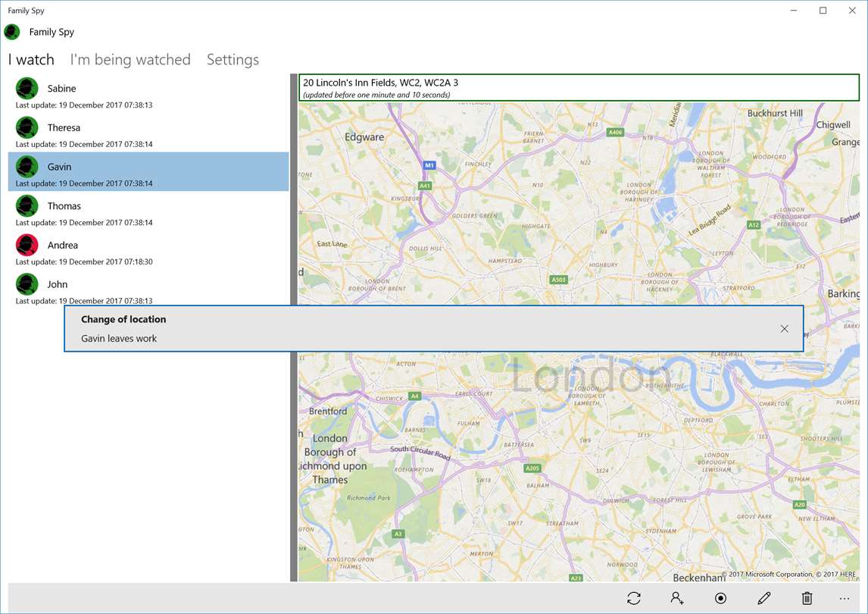
Task: Click John's green spy avatar
Action: click(27, 284)
